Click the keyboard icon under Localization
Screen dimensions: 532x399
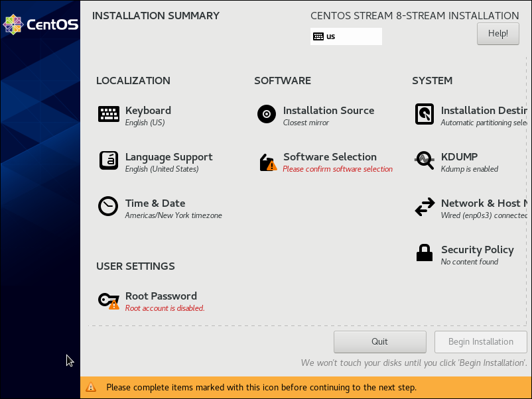[109, 115]
